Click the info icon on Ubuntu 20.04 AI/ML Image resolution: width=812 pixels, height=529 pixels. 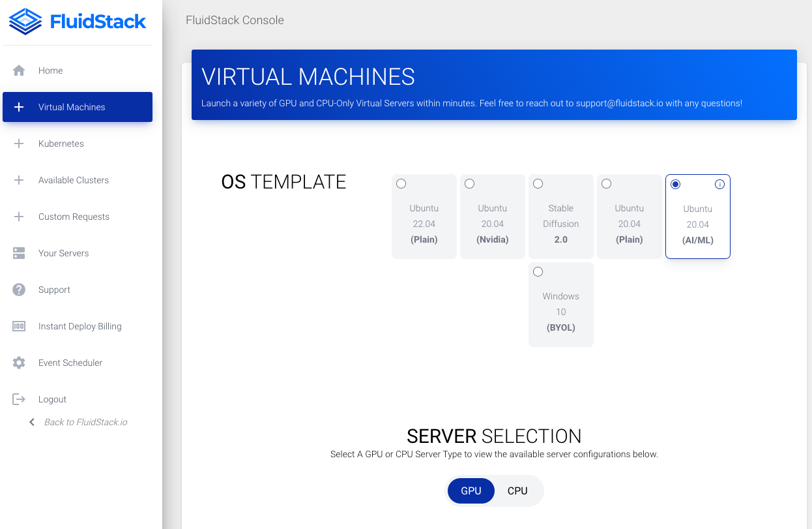tap(719, 185)
